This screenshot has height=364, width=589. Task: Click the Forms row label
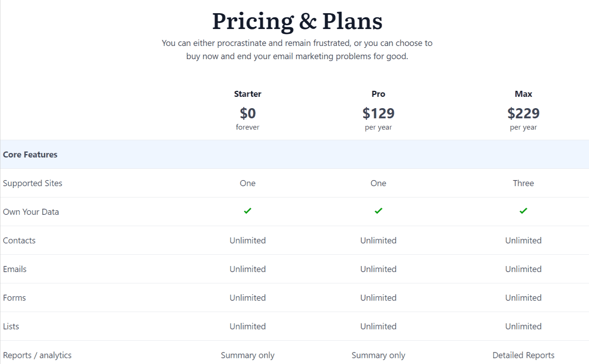[14, 298]
